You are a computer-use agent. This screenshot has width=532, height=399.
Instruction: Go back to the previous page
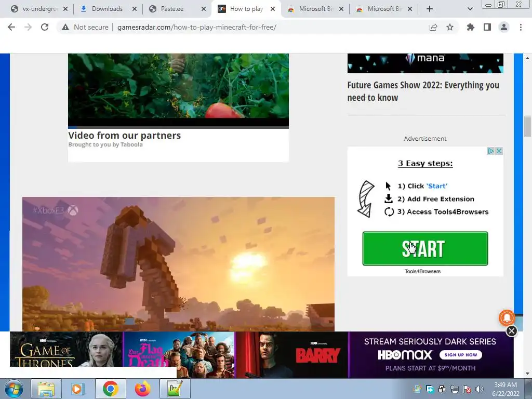(x=11, y=27)
